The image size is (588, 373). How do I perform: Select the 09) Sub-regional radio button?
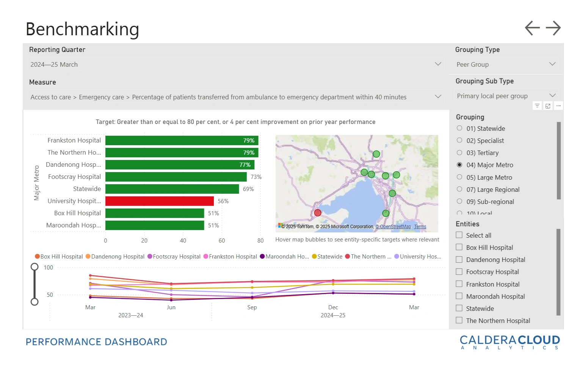click(459, 201)
